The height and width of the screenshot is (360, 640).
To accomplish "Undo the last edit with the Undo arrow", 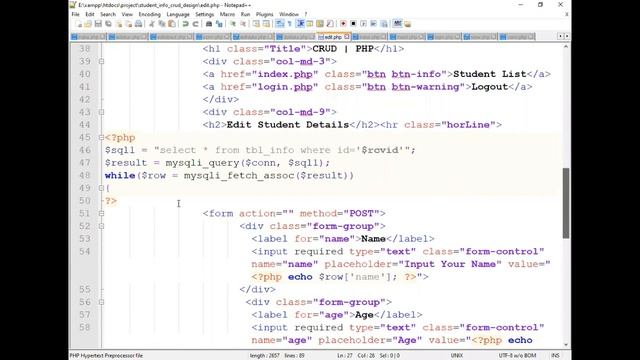I will (185, 24).
